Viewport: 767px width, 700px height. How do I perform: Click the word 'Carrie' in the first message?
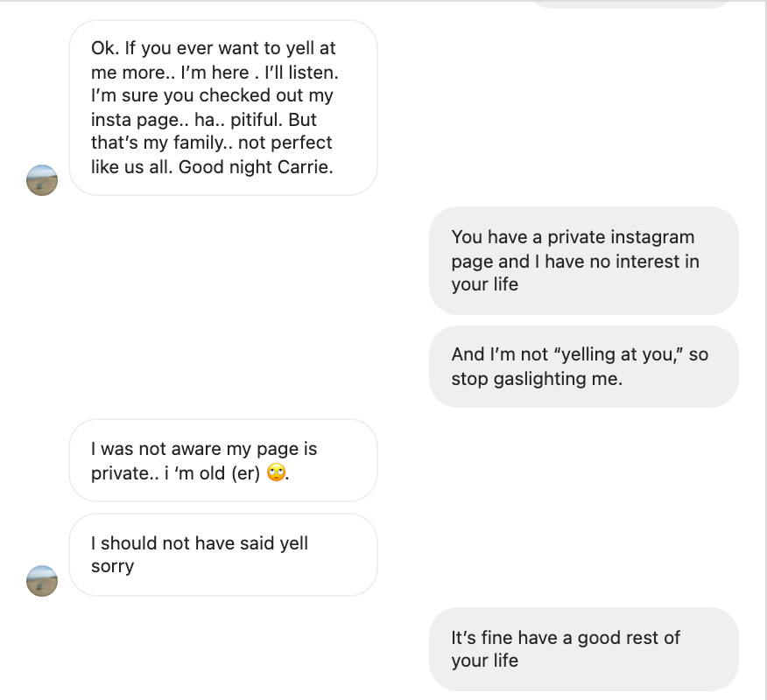click(306, 167)
